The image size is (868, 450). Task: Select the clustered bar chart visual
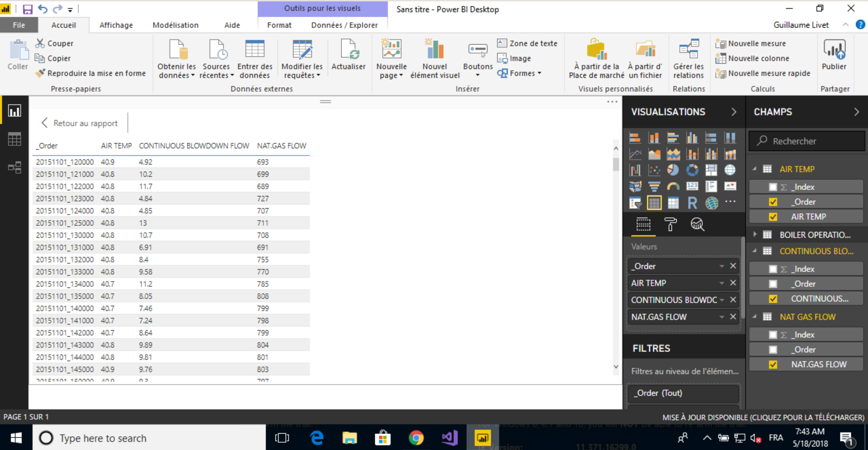pos(673,138)
